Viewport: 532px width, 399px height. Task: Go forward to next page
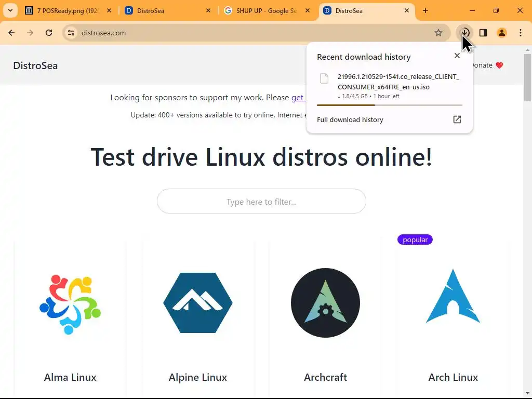(x=30, y=33)
